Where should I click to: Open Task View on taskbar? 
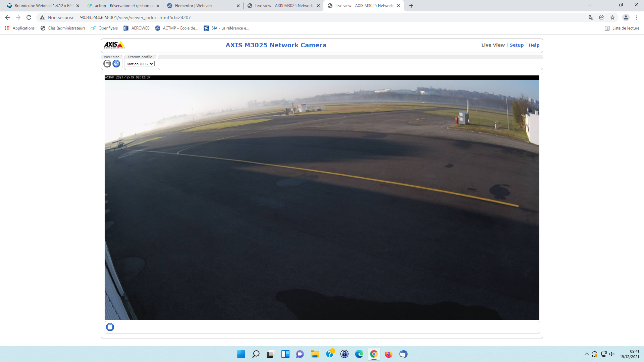pos(270,354)
